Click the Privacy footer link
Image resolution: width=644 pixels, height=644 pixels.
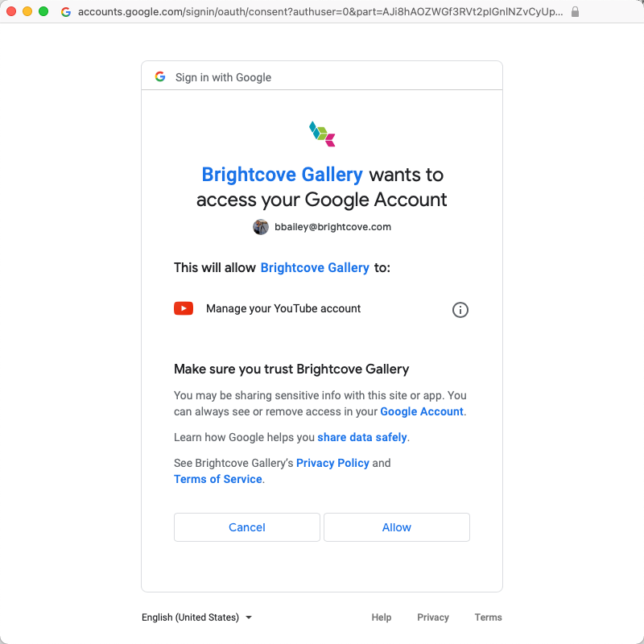(x=433, y=617)
